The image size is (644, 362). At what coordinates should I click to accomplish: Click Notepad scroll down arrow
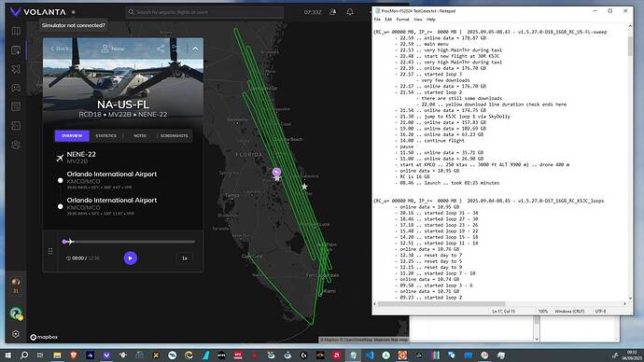630,299
